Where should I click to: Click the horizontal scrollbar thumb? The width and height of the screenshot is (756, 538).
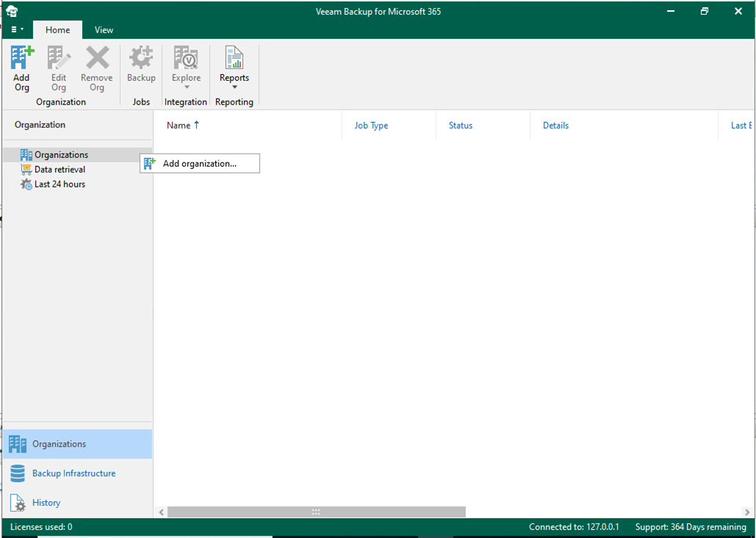pyautogui.click(x=316, y=512)
